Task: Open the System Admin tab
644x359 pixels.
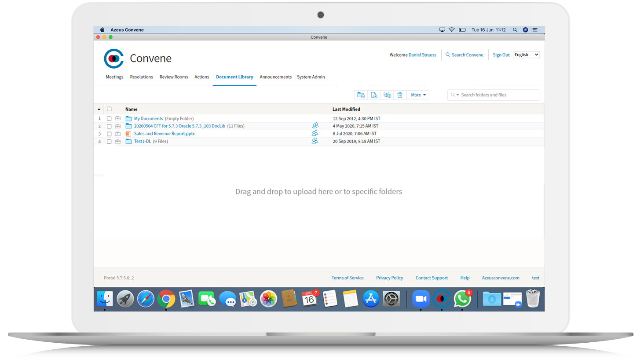Action: pos(311,77)
